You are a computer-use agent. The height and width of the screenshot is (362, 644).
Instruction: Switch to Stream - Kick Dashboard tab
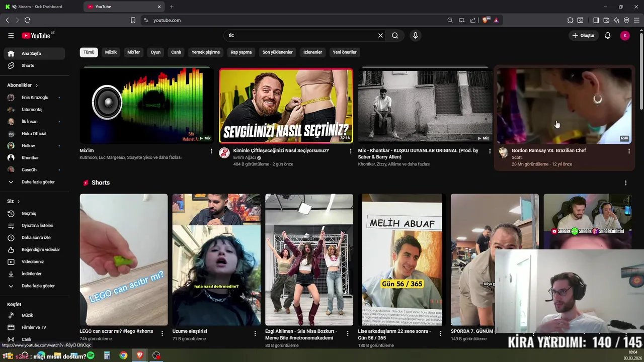point(40,7)
